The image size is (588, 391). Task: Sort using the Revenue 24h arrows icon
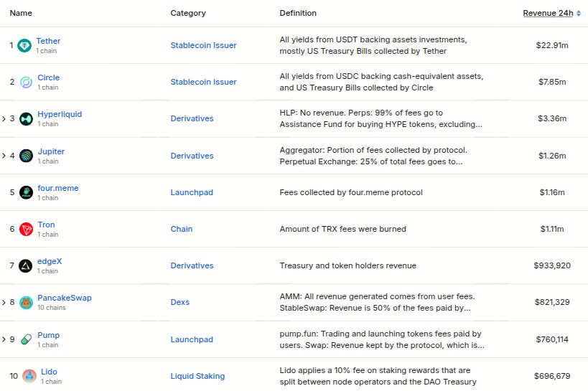579,13
